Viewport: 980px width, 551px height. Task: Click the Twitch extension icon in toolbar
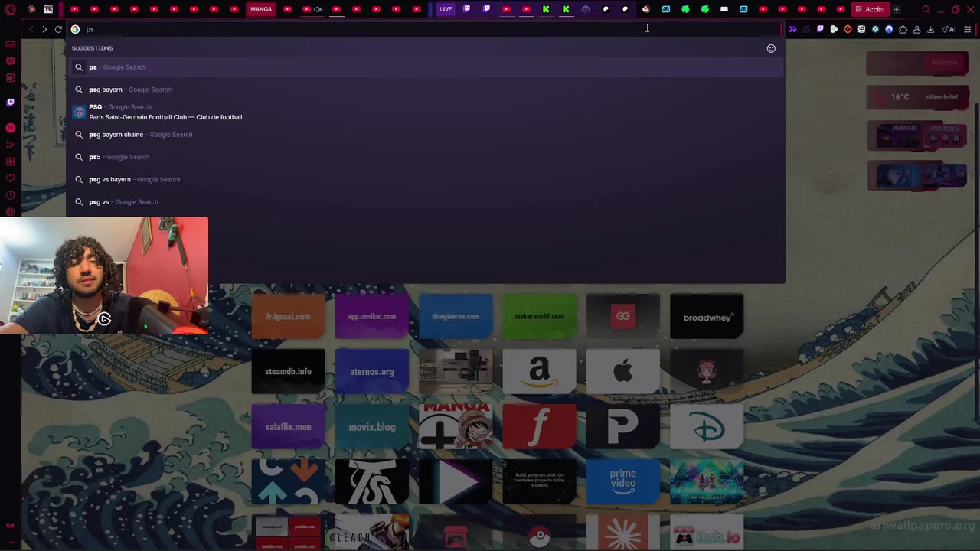click(x=820, y=29)
